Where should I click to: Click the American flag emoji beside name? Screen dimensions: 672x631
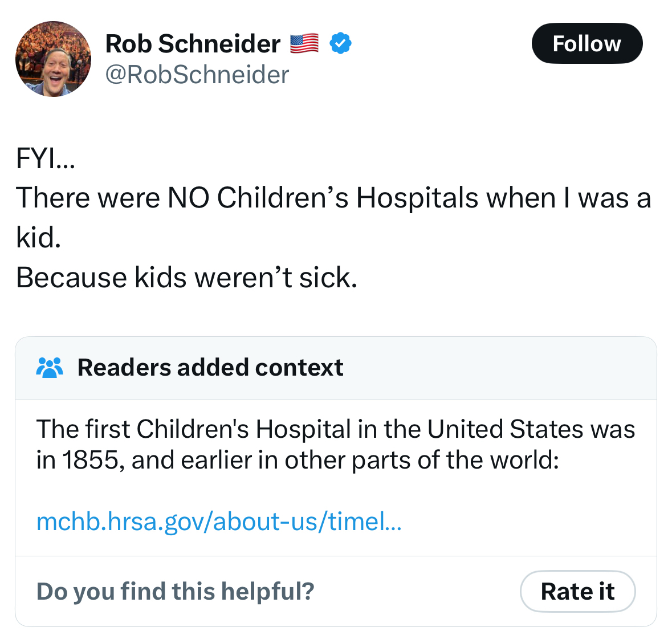tap(304, 44)
